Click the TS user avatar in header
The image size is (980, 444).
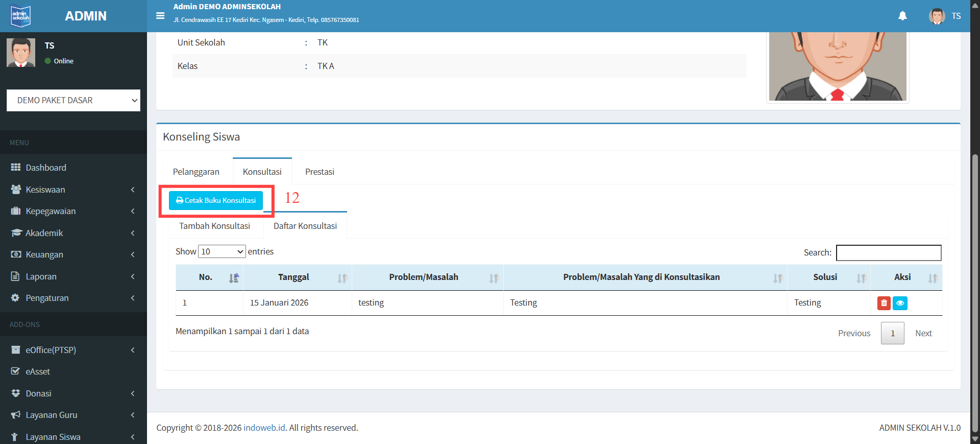point(937,16)
